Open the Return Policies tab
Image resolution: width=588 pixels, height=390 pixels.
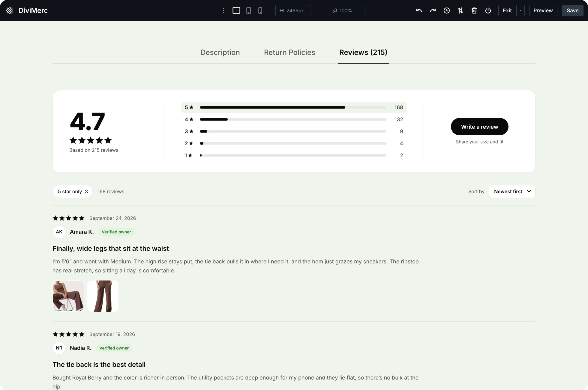tap(289, 52)
